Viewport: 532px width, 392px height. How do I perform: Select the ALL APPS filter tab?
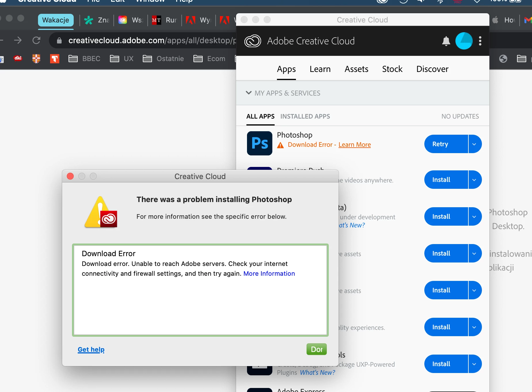point(261,116)
